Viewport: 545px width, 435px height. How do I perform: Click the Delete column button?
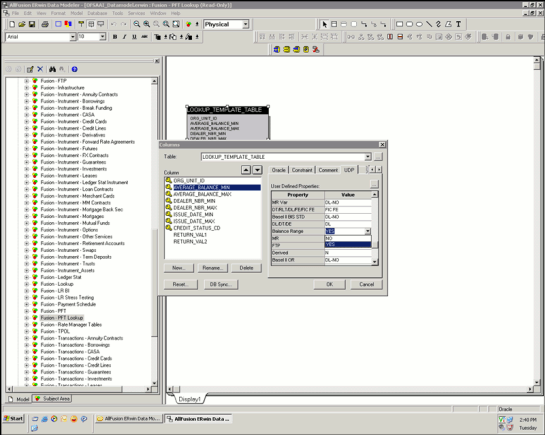[246, 268]
